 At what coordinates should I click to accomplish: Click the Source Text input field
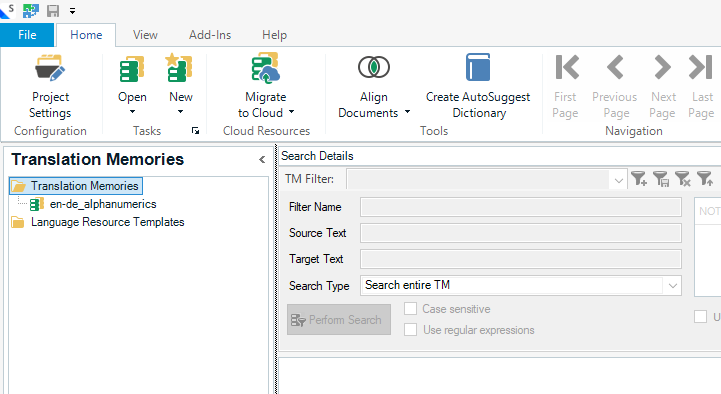(x=521, y=233)
